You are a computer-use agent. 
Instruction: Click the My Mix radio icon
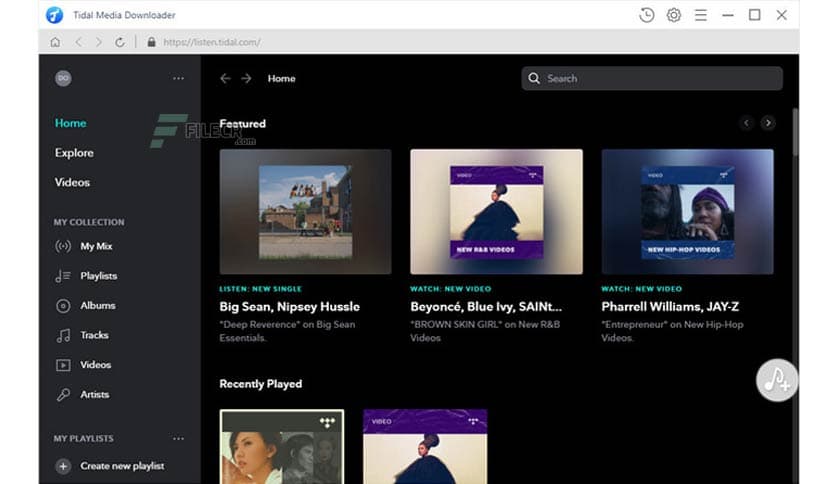click(63, 246)
